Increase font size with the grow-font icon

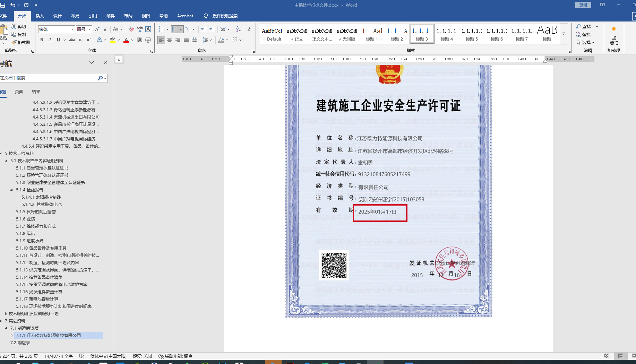[97, 29]
